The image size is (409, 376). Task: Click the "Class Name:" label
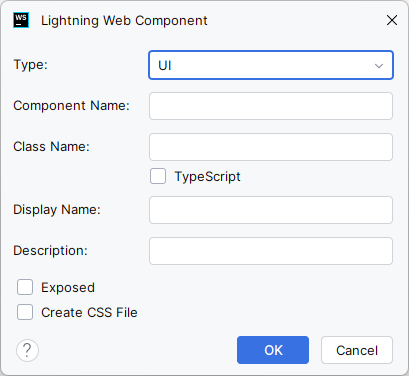click(x=51, y=147)
